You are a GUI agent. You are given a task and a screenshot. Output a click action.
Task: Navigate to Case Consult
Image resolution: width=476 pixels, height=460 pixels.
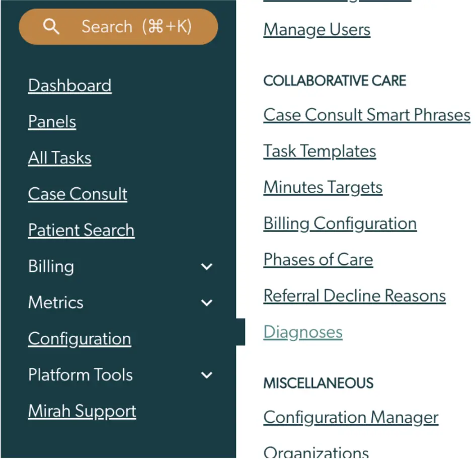coord(77,194)
